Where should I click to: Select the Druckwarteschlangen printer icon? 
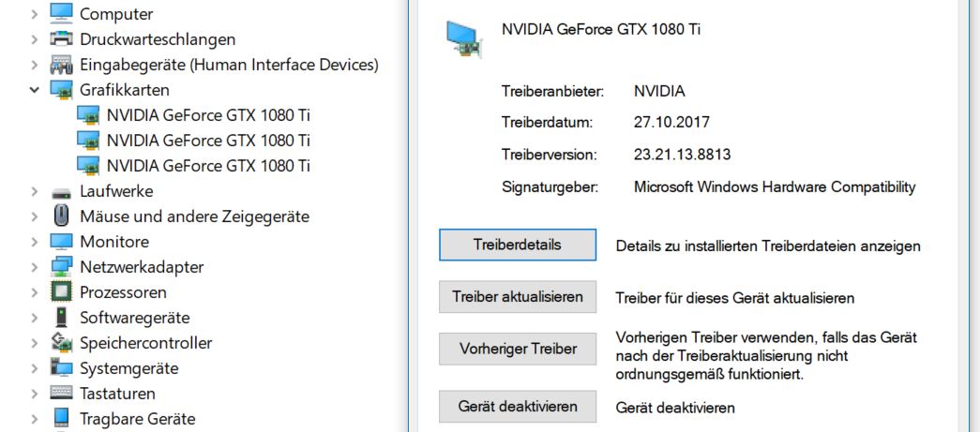pyautogui.click(x=61, y=38)
